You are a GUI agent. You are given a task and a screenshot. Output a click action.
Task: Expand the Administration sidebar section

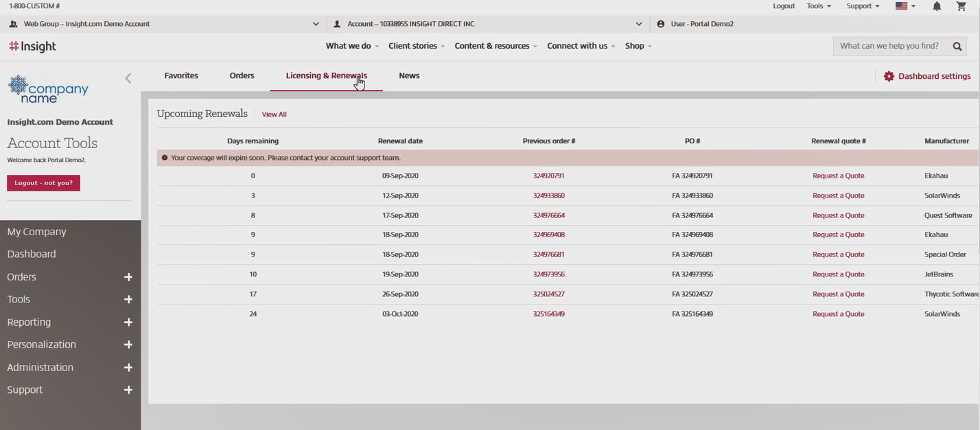coord(128,368)
